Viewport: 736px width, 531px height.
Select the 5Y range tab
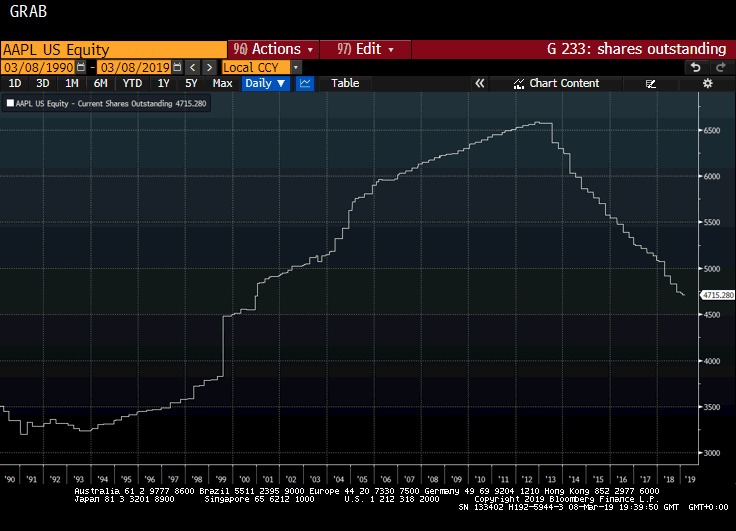pos(191,84)
